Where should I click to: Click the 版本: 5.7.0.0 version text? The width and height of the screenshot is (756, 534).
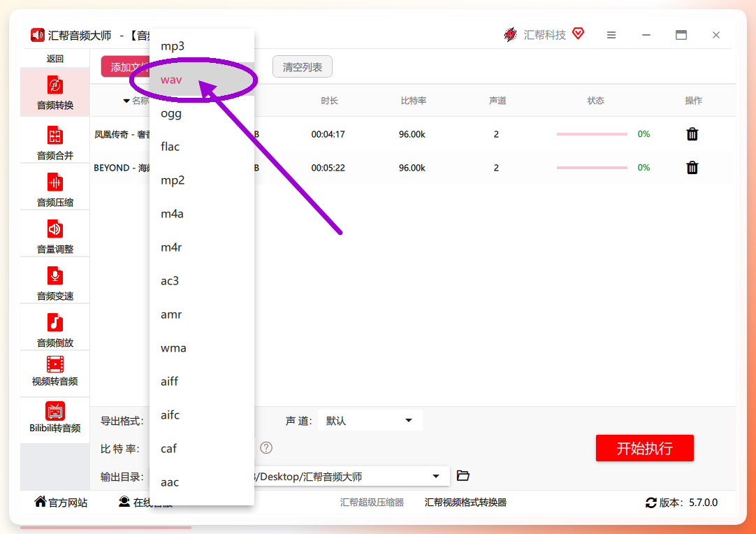(x=688, y=503)
